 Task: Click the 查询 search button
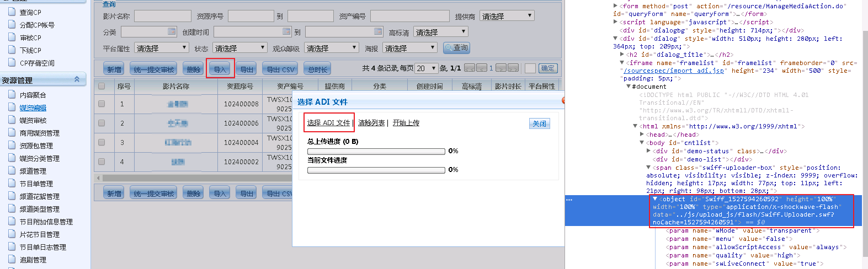[x=456, y=48]
